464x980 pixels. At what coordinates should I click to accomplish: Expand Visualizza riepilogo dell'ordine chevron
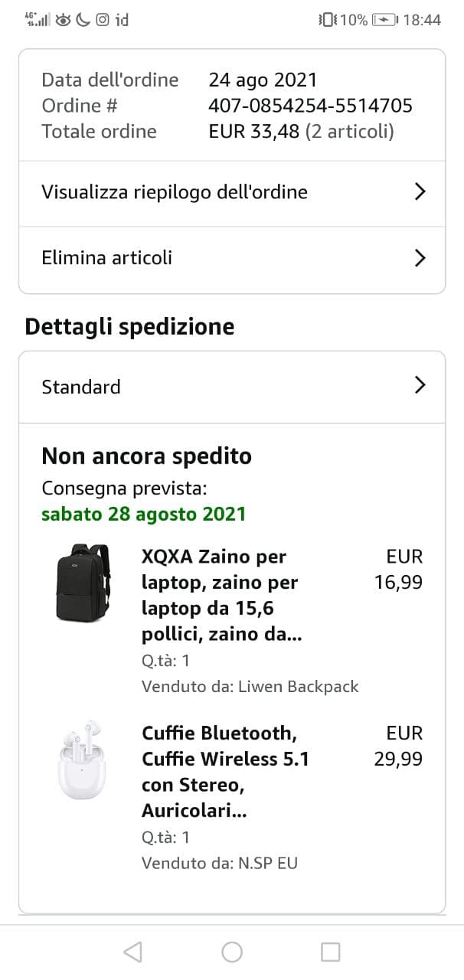[420, 192]
